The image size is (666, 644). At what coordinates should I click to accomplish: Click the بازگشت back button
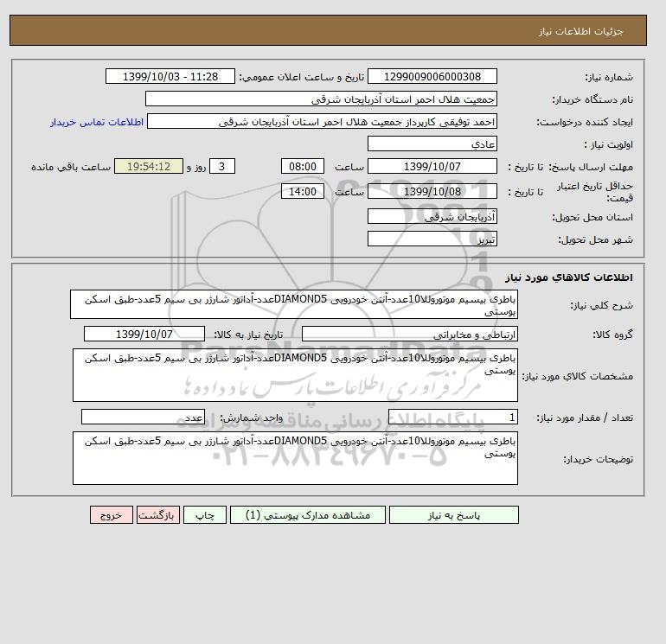pos(158,515)
